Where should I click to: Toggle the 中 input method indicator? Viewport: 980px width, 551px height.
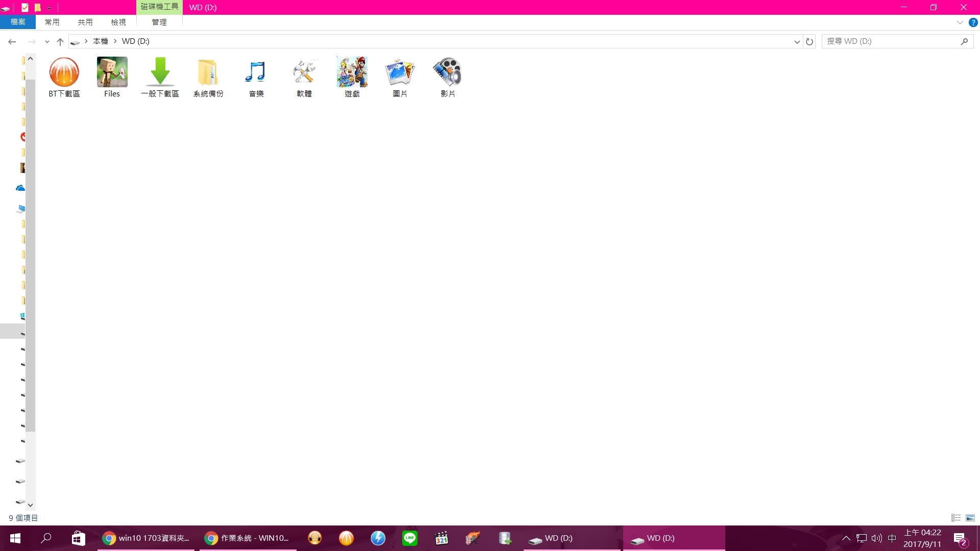coord(892,538)
